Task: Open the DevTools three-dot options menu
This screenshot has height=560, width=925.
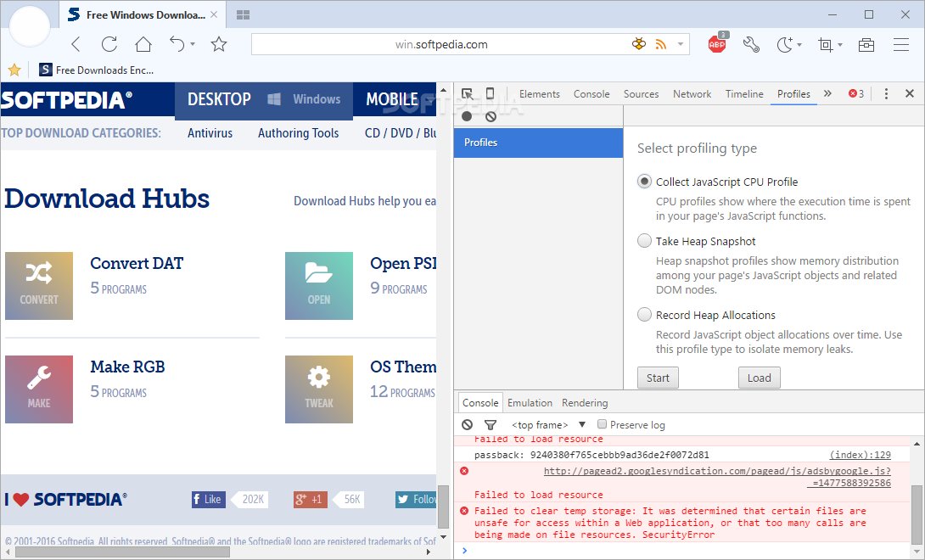Action: [886, 94]
